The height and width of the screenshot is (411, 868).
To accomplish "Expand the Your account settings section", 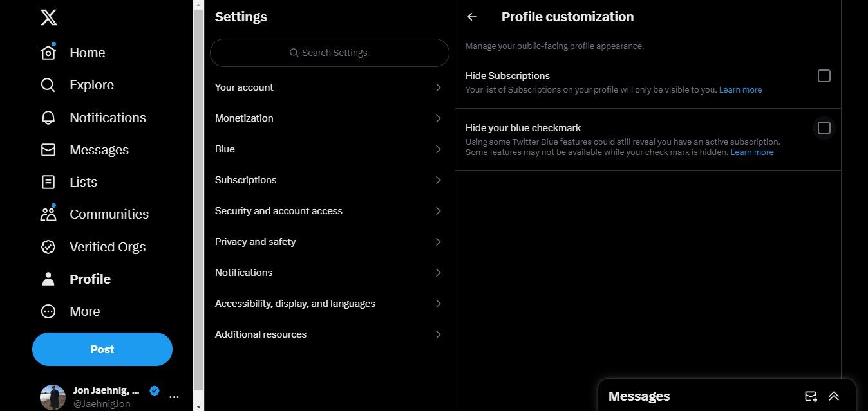I will pos(329,87).
